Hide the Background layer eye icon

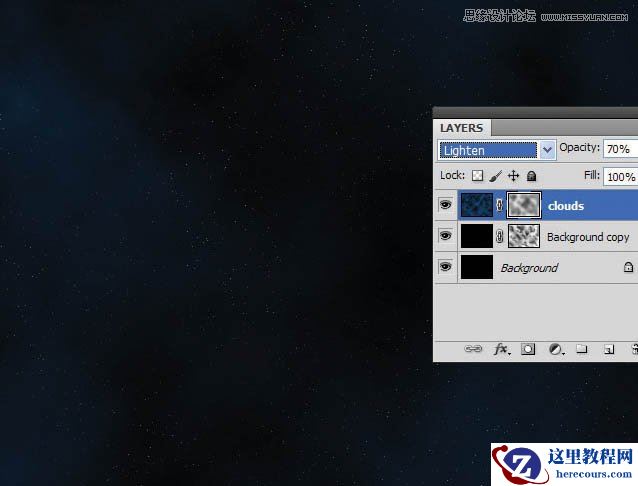[x=446, y=267]
